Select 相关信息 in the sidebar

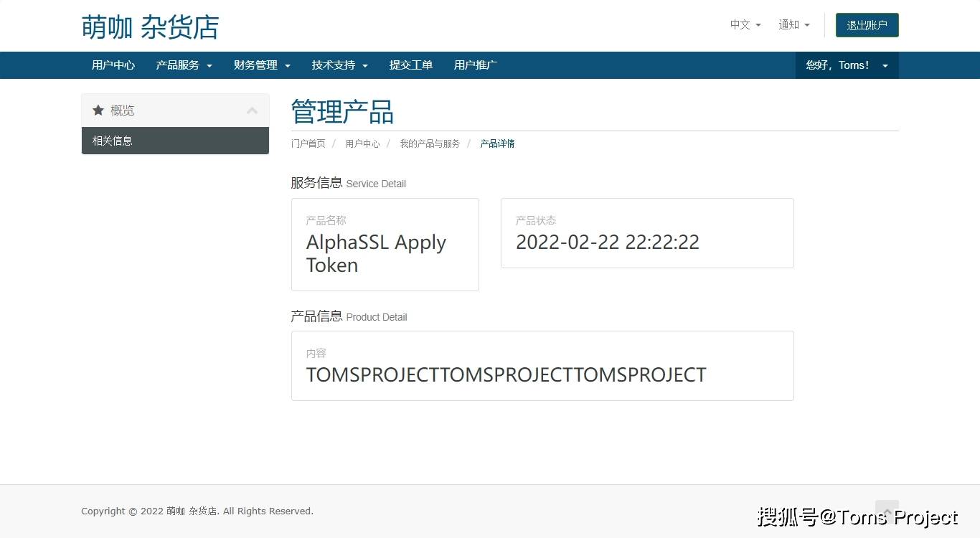[x=113, y=141]
